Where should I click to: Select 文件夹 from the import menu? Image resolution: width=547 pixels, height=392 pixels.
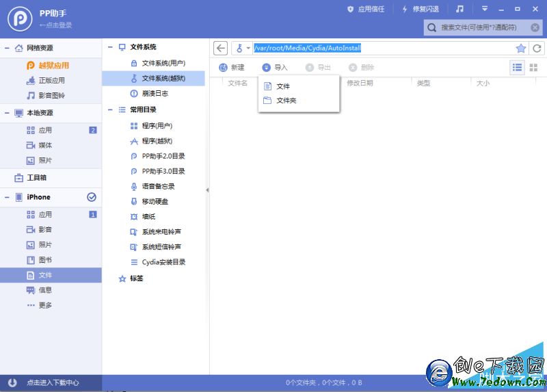pos(286,101)
